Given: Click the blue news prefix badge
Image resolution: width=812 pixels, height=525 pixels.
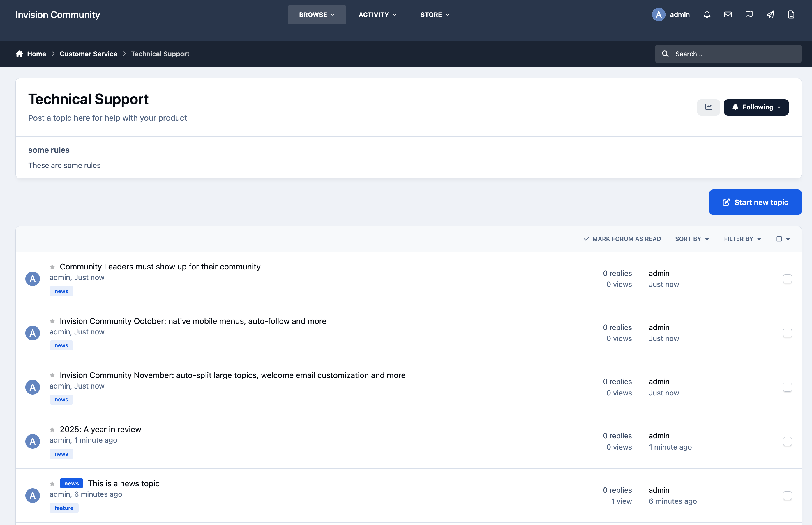Looking at the screenshot, I should [x=71, y=483].
